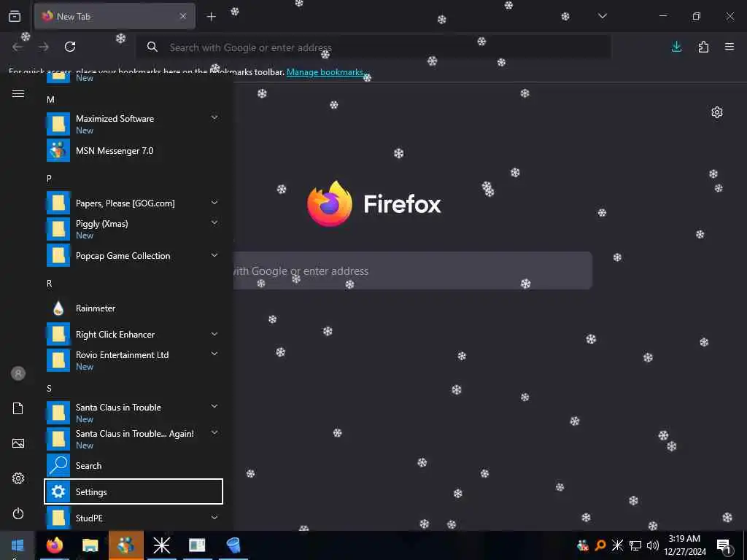Open the clock showing 3:19 AM

[x=684, y=545]
